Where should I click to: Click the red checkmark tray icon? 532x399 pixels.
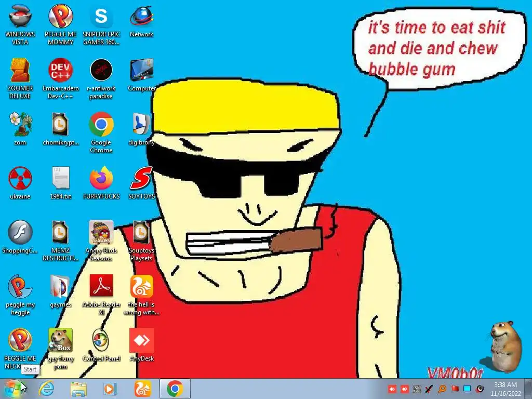click(x=429, y=389)
